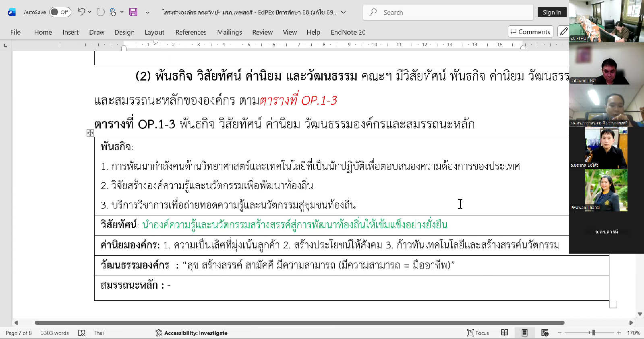644x339 pixels.
Task: Click the Redo icon in title bar
Action: point(101,12)
